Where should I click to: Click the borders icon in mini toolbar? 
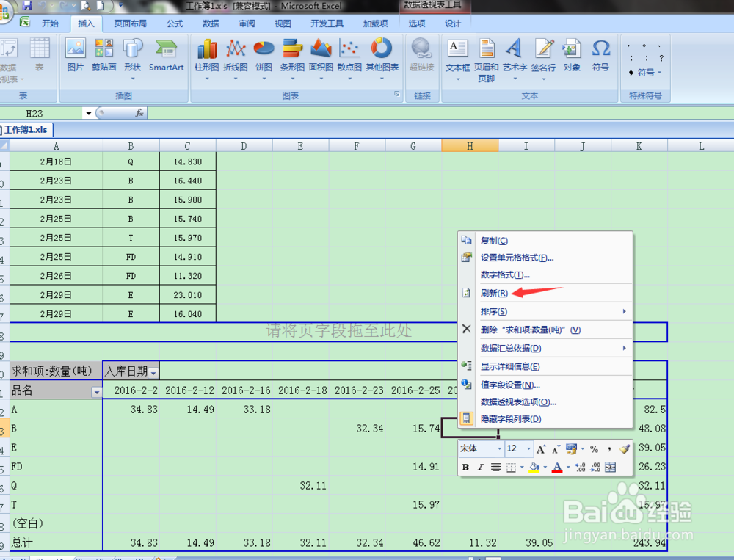click(511, 468)
